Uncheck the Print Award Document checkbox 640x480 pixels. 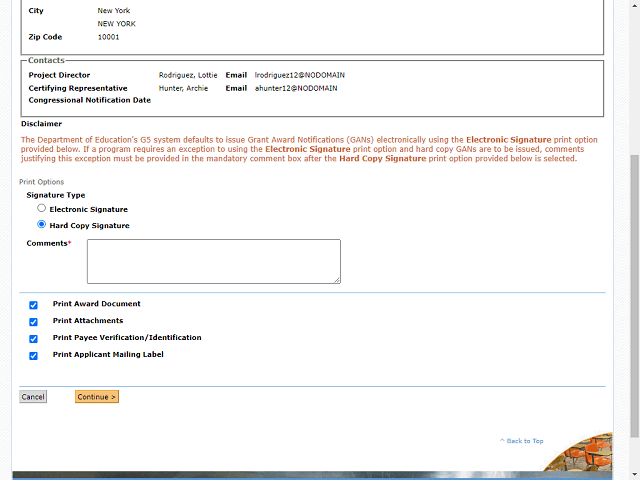(x=33, y=305)
